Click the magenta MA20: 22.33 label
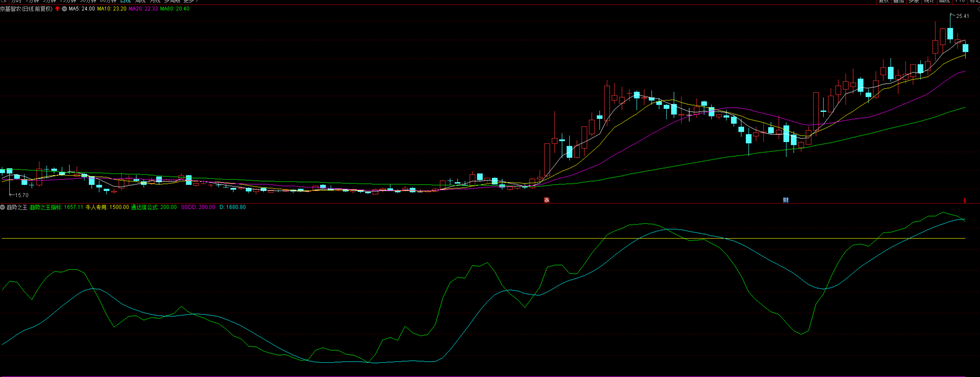980x377 pixels. [x=143, y=9]
